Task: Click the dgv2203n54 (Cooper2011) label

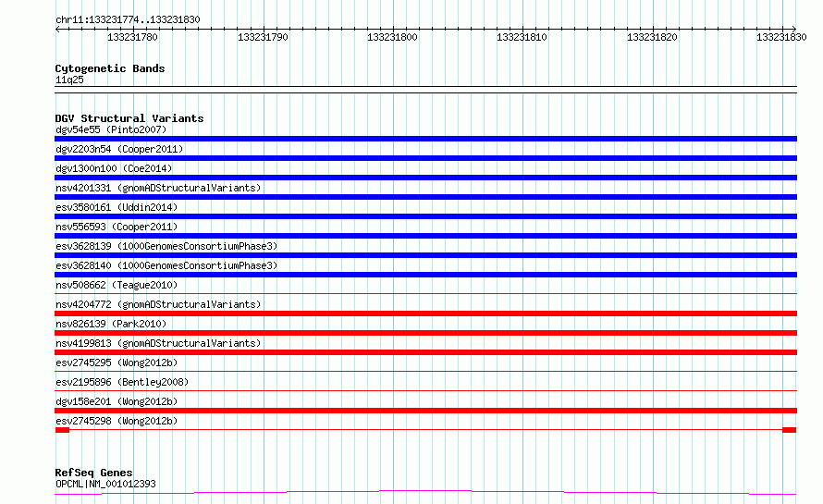Action: point(119,149)
